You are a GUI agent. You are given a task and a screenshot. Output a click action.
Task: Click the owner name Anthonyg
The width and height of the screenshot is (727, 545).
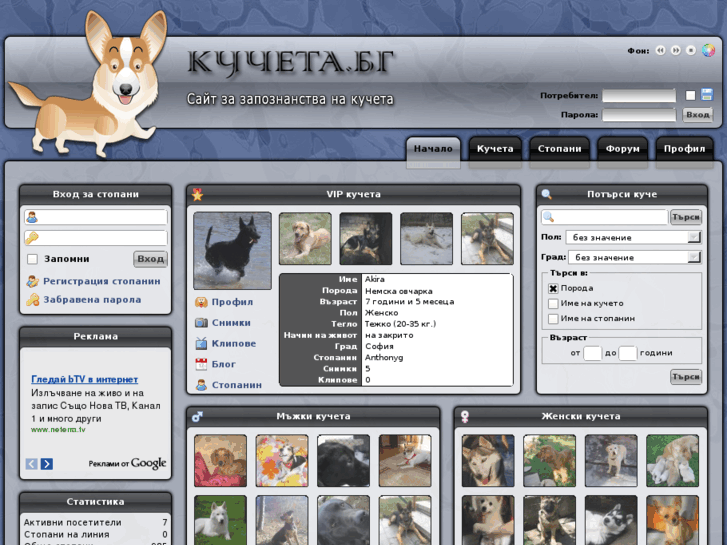(384, 358)
